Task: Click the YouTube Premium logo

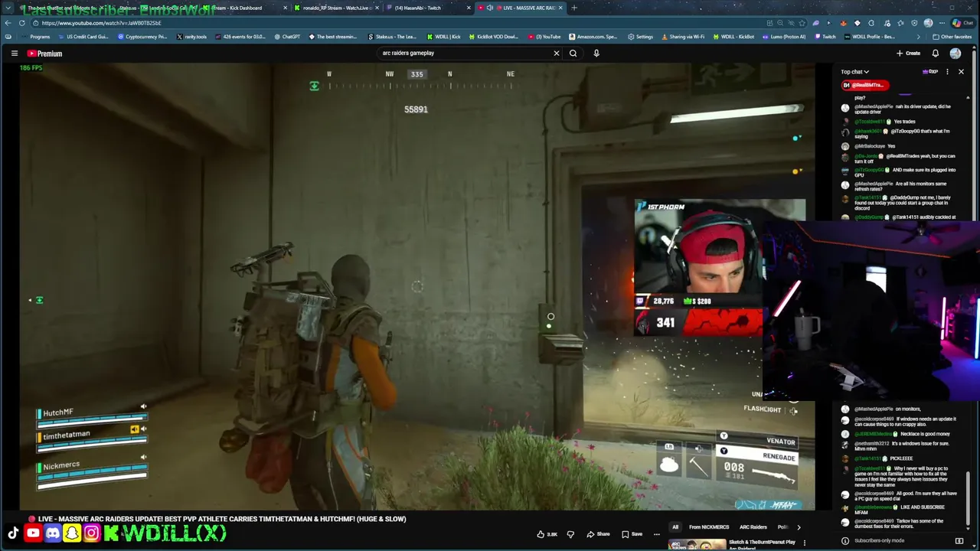Action: point(44,54)
